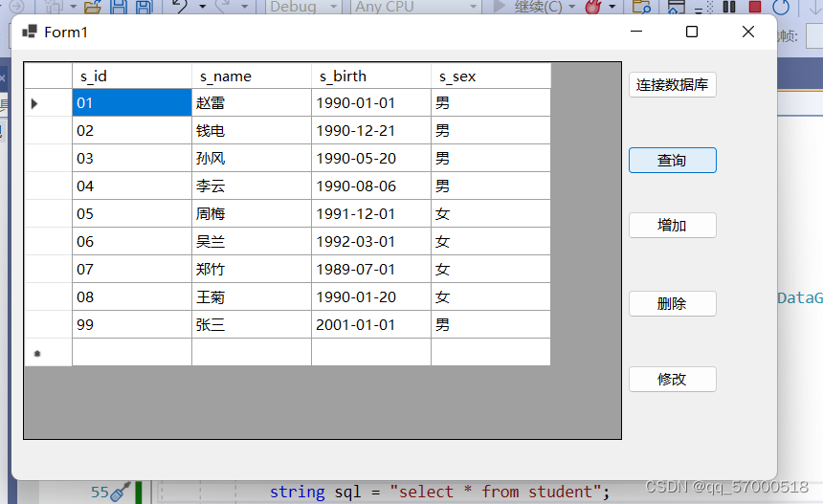Sort by the s_id column header

click(x=132, y=77)
